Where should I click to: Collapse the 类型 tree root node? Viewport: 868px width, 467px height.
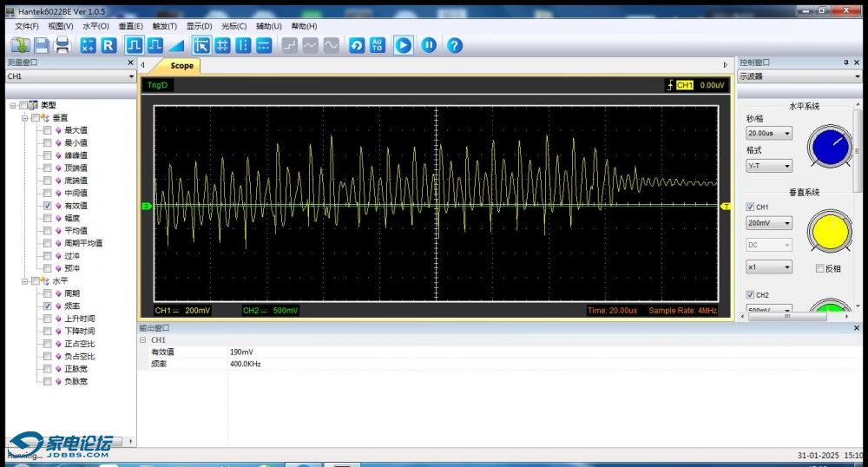13,105
